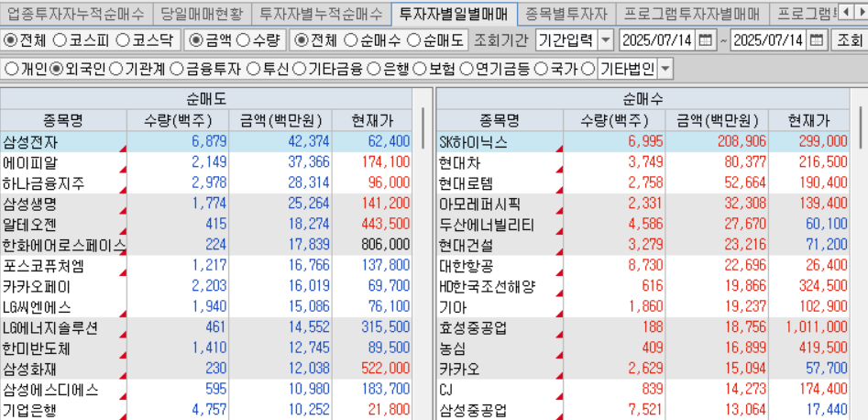Sort by 금액(백만원) header in 순매도 table
Viewport: 868px width, 420px height.
tap(280, 120)
